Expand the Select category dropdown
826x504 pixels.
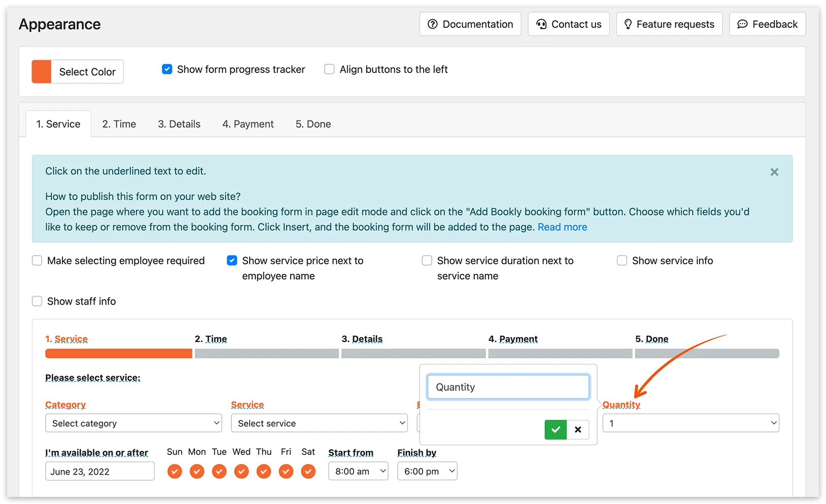[133, 423]
